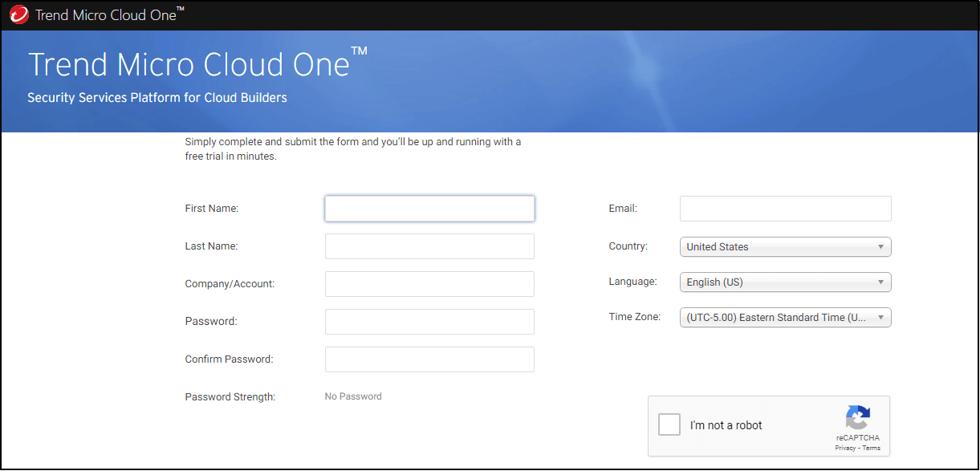This screenshot has width=980, height=471.
Task: Click the Company/Account input field
Action: [x=429, y=283]
